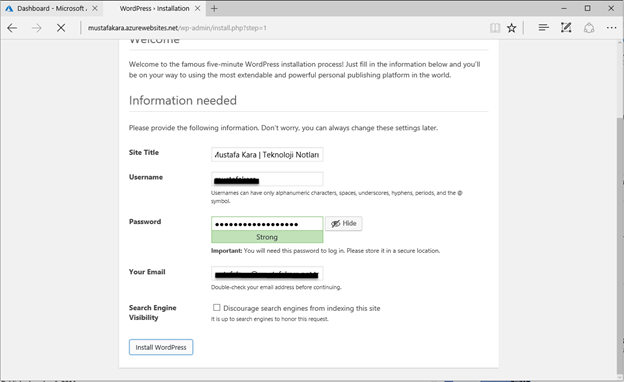The height and width of the screenshot is (382, 624).
Task: Click the Username input field
Action: (267, 179)
